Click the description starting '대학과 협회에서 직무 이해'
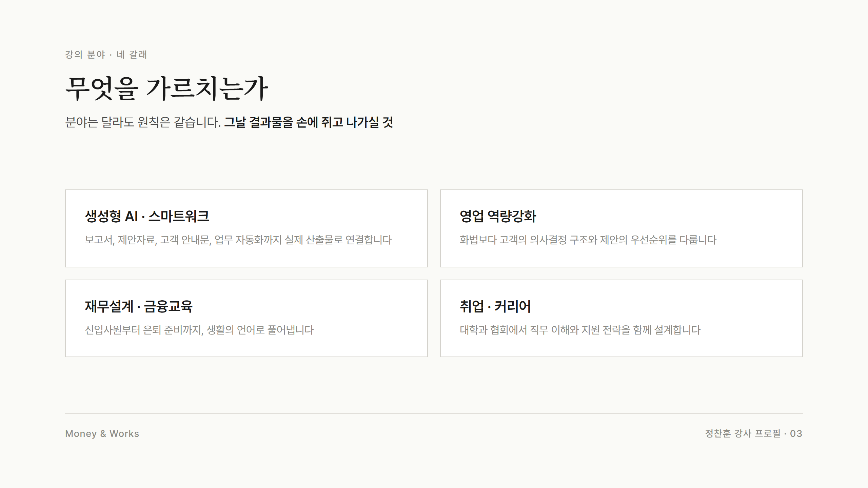This screenshot has width=868, height=488. pos(580,330)
